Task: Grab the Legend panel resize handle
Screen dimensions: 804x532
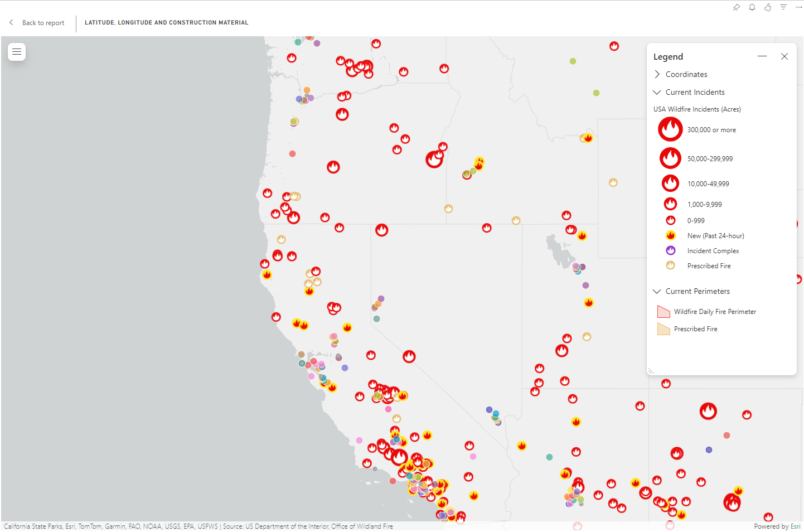Action: [x=651, y=371]
